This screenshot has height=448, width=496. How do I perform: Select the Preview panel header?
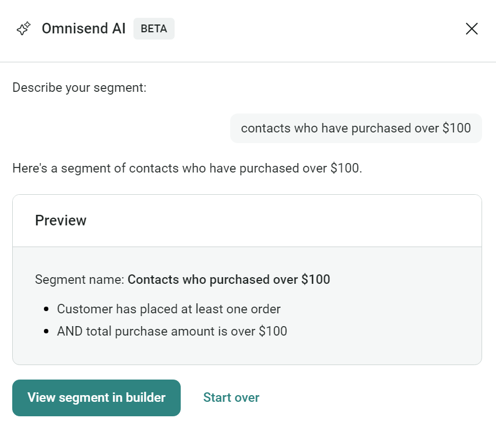coord(61,220)
